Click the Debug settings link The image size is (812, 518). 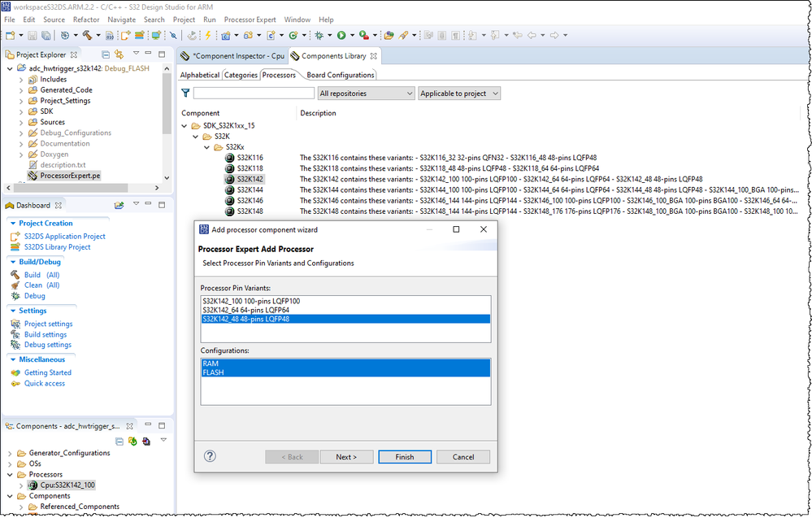[x=48, y=345]
